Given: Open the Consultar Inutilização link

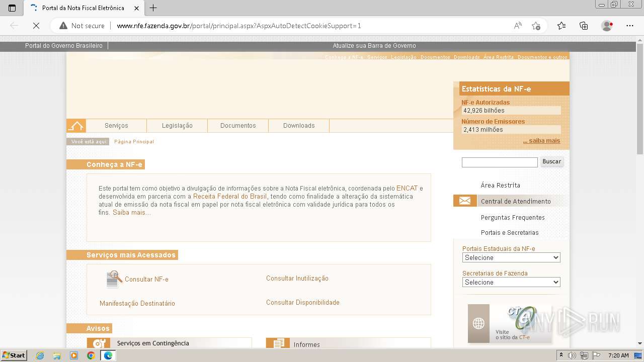Looking at the screenshot, I should (297, 278).
